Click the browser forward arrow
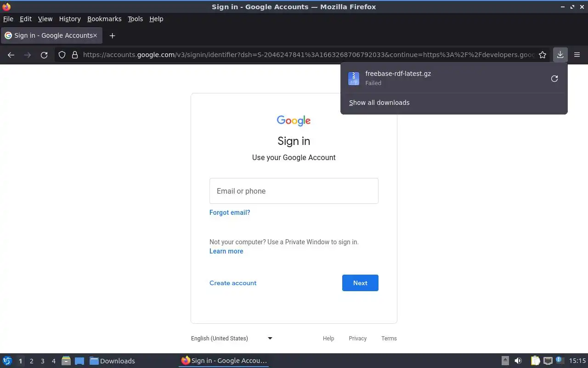The height and width of the screenshot is (368, 588). 28,55
